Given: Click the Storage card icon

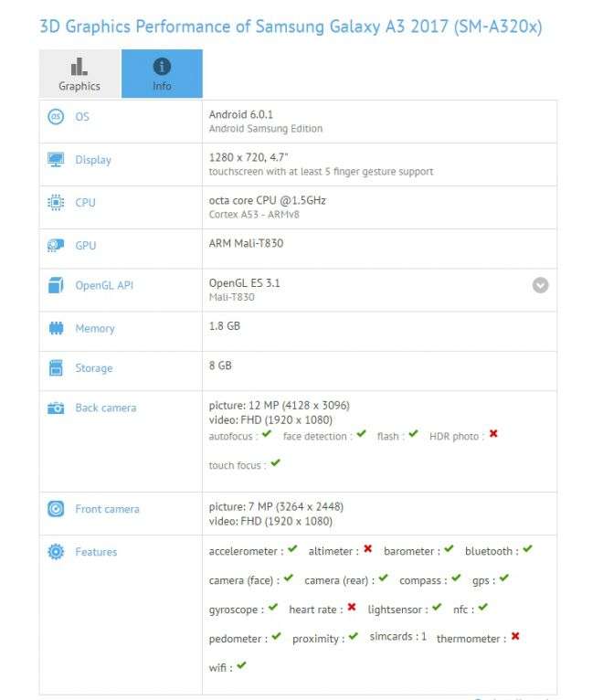Looking at the screenshot, I should tap(56, 368).
